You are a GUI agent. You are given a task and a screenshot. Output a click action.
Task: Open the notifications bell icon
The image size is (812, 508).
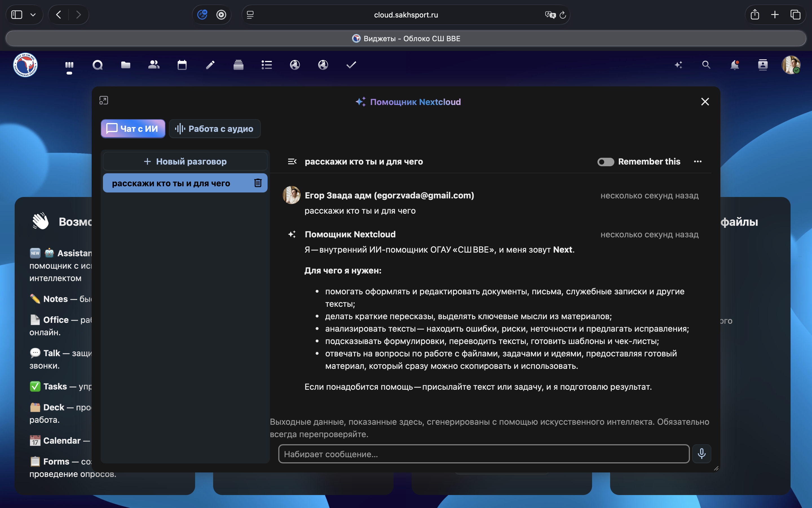(x=734, y=65)
